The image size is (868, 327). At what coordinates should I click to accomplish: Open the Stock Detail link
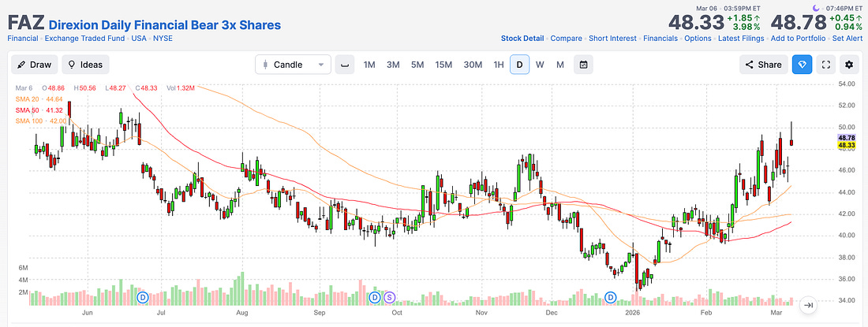[x=522, y=39]
